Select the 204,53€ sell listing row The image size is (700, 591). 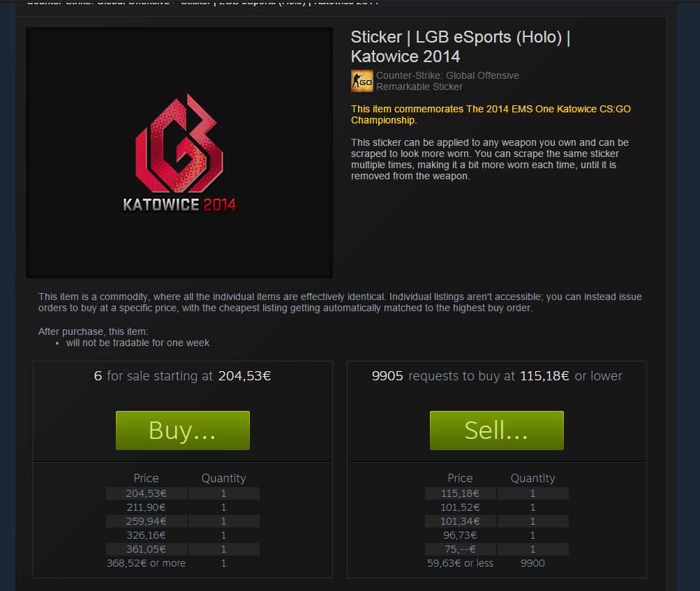[x=183, y=493]
